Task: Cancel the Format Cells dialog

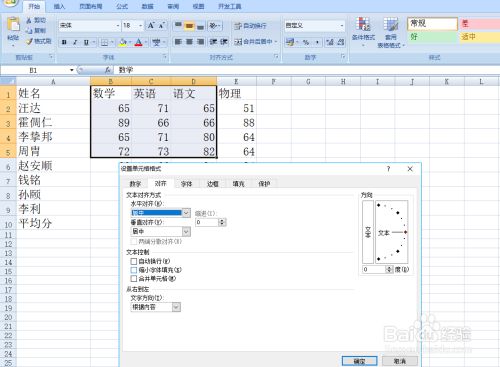Action: tap(400, 361)
